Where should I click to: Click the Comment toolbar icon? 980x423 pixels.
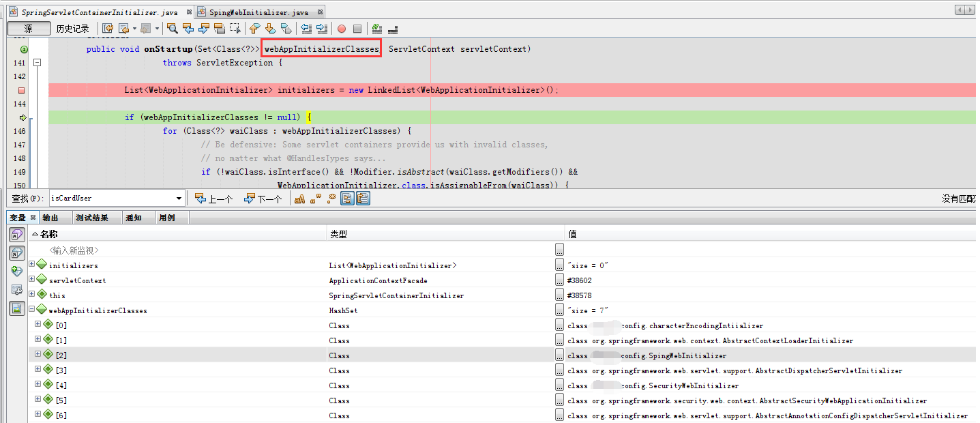click(377, 29)
